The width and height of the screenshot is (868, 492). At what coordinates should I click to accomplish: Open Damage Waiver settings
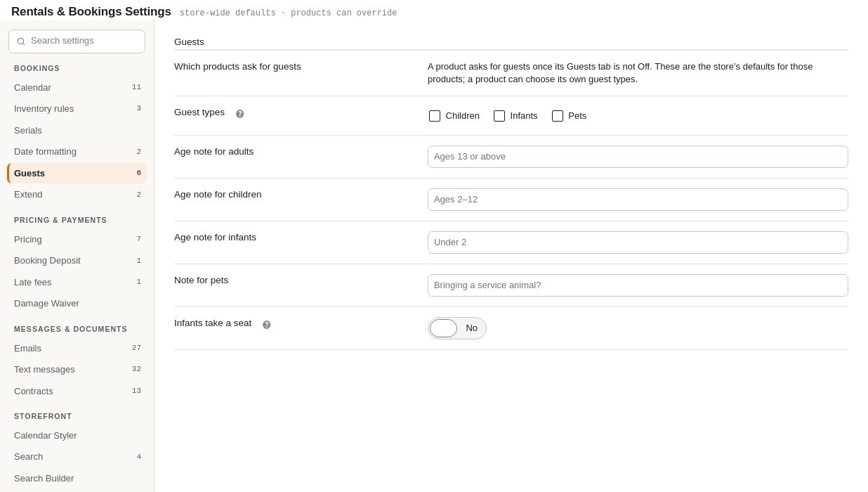(x=77, y=304)
